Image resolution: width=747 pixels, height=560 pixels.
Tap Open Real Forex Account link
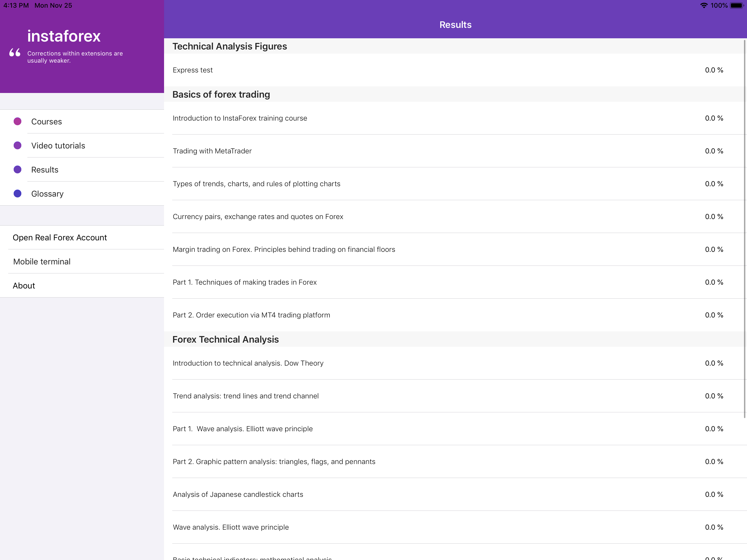pyautogui.click(x=60, y=237)
